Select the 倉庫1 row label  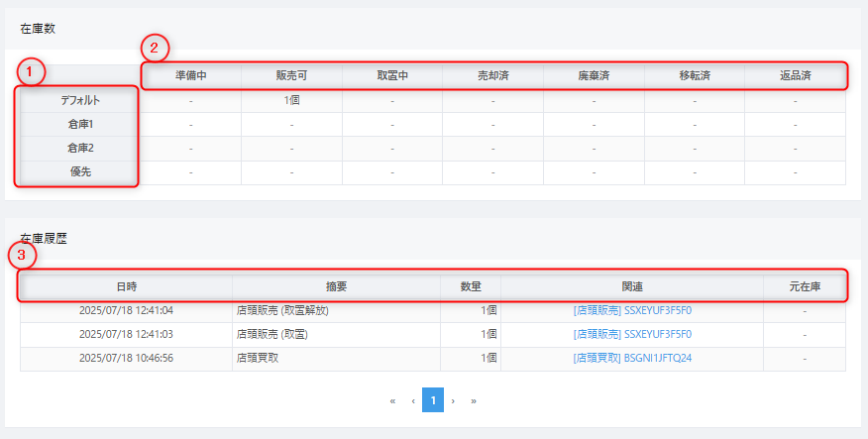(77, 125)
